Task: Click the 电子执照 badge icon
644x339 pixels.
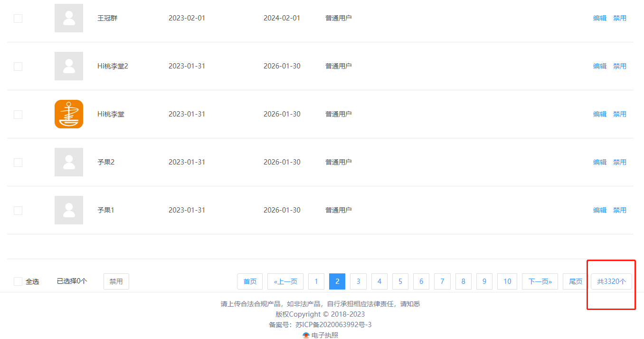Action: coord(306,335)
